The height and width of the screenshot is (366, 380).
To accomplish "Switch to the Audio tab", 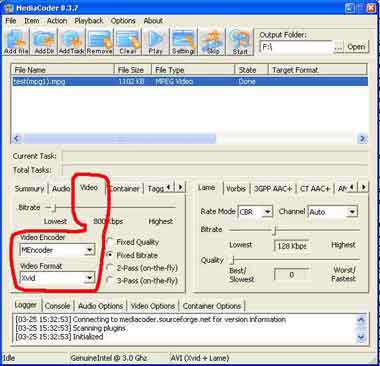I will tap(61, 189).
